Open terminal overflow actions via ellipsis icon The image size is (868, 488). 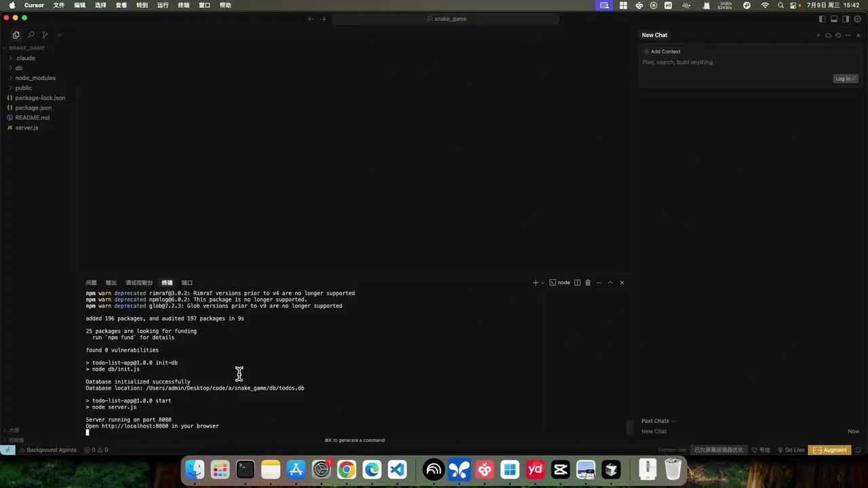click(599, 283)
